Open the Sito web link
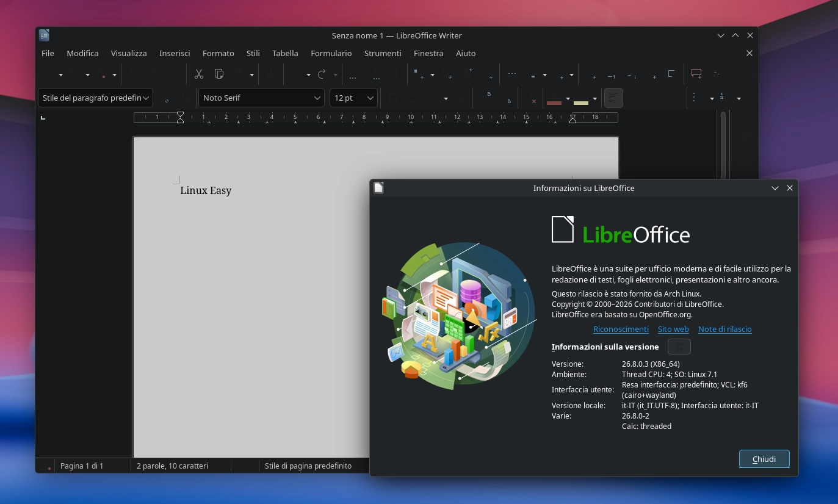The height and width of the screenshot is (504, 838). [x=673, y=329]
